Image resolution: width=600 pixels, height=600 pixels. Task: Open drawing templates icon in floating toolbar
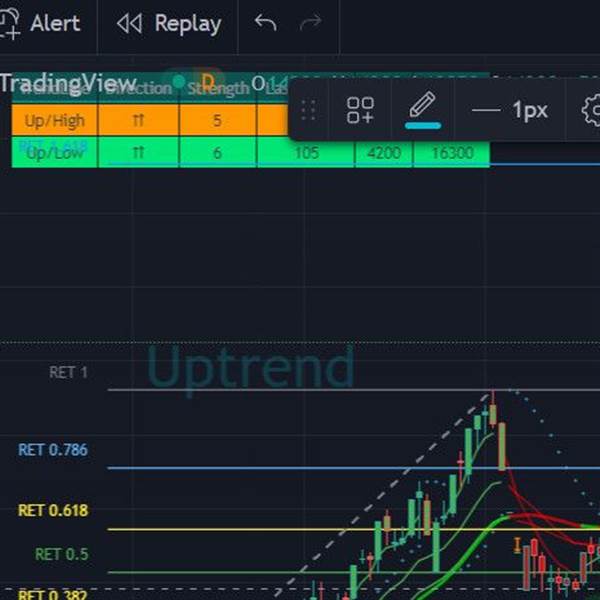pos(360,110)
